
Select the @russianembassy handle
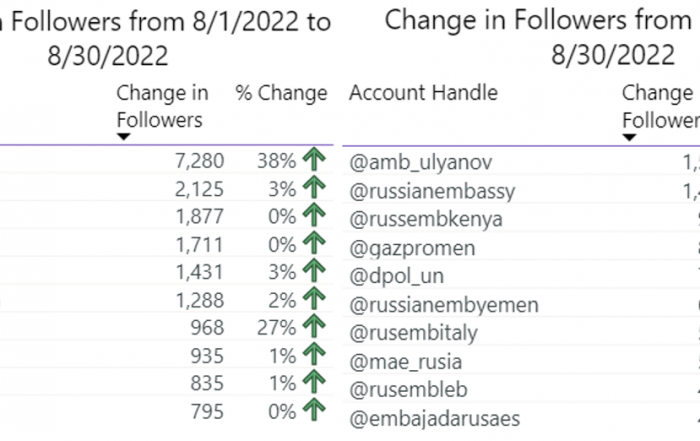[x=432, y=191]
